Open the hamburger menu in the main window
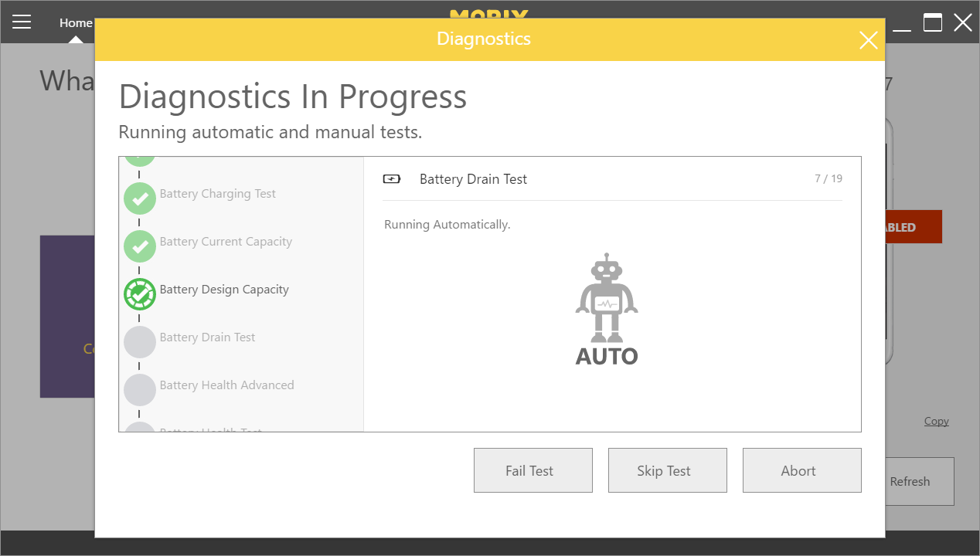This screenshot has height=556, width=980. click(x=22, y=22)
